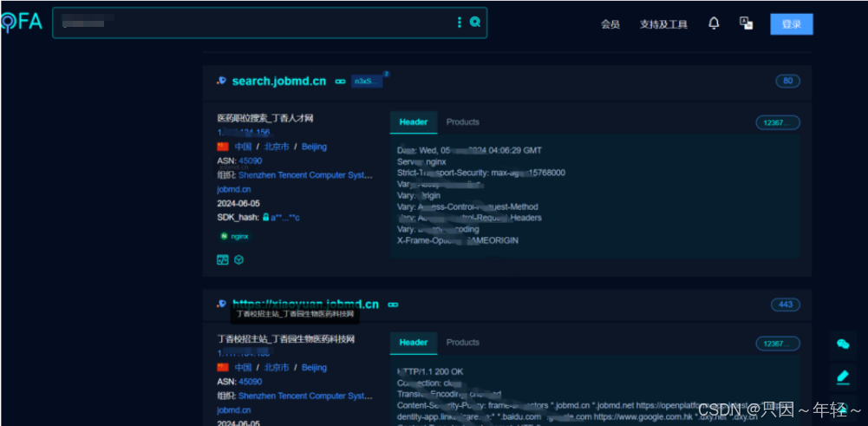The image size is (868, 426).
Task: Click the chain link icon next to search.jobmd.cn
Action: (x=340, y=82)
